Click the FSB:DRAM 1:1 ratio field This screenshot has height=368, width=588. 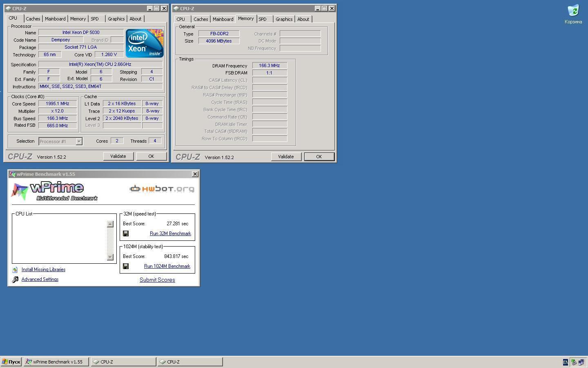(269, 73)
